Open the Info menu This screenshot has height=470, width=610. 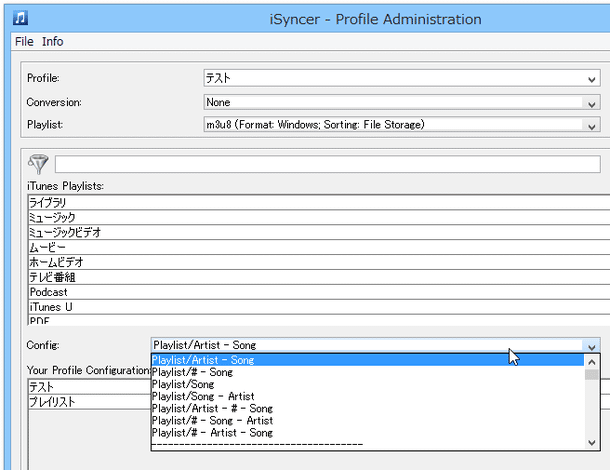click(x=53, y=41)
